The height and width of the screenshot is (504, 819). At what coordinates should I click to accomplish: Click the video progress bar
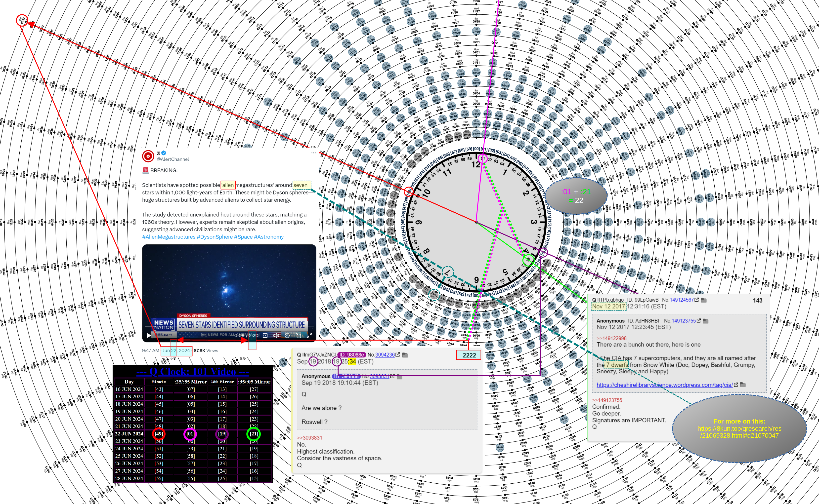tap(229, 326)
